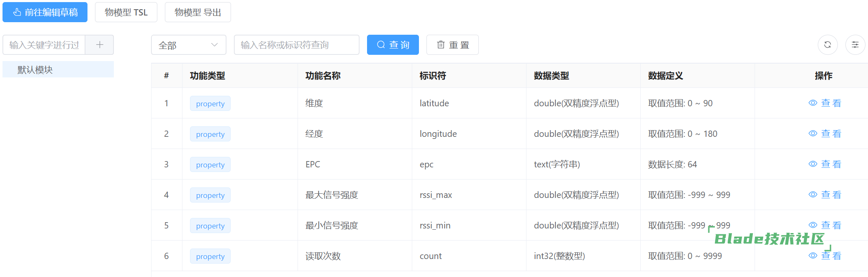Image resolution: width=868 pixels, height=277 pixels.
Task: Click the 重置 reset button
Action: coord(452,45)
